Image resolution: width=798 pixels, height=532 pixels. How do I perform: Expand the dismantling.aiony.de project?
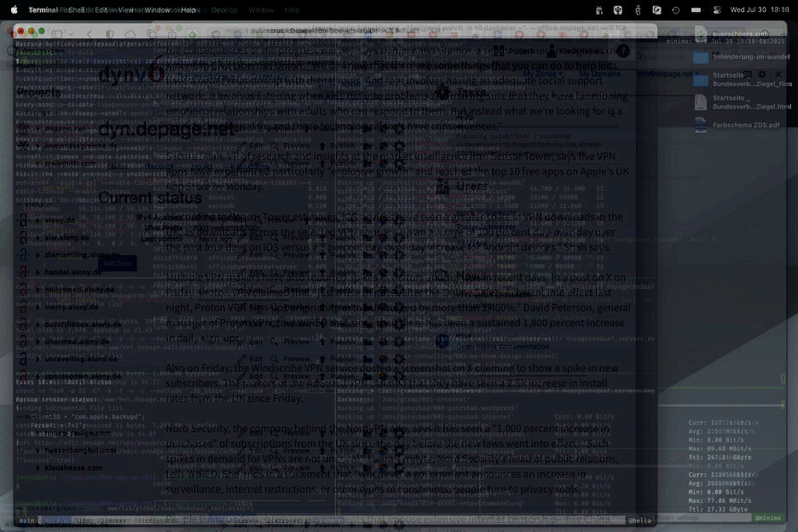[38, 255]
